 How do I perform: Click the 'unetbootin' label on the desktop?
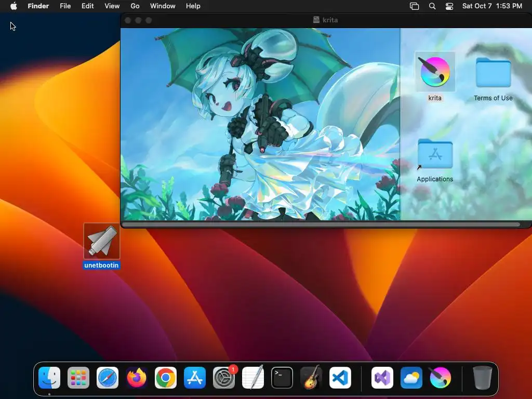[101, 265]
